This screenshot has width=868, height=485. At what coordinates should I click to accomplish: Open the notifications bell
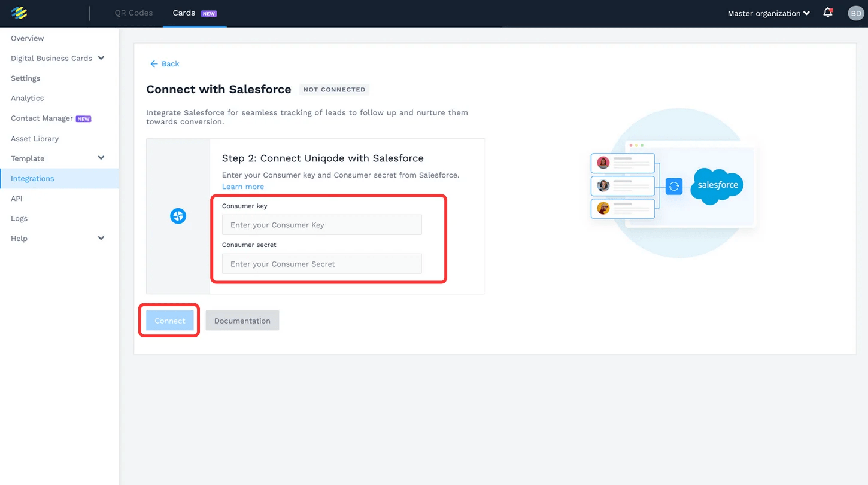tap(828, 13)
